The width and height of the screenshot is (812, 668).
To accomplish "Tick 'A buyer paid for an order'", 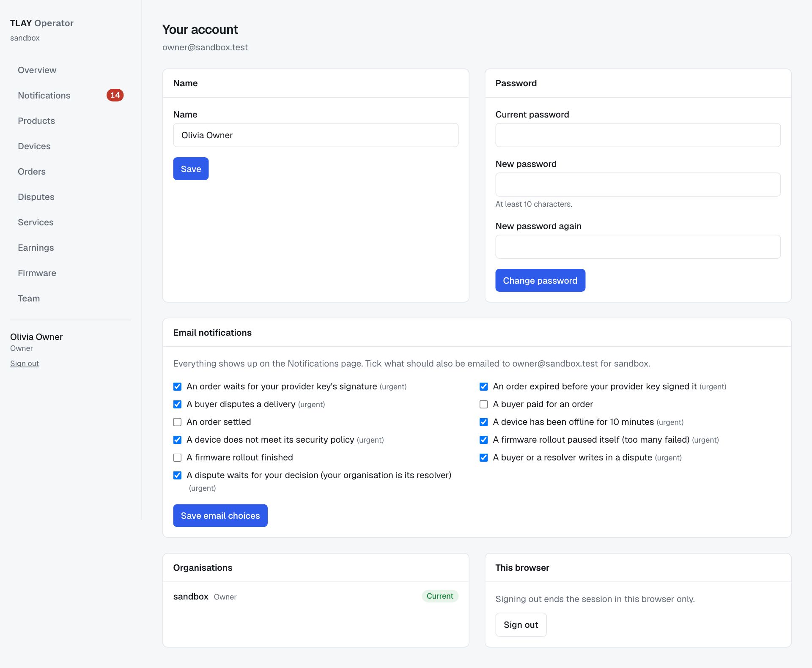I will point(484,405).
